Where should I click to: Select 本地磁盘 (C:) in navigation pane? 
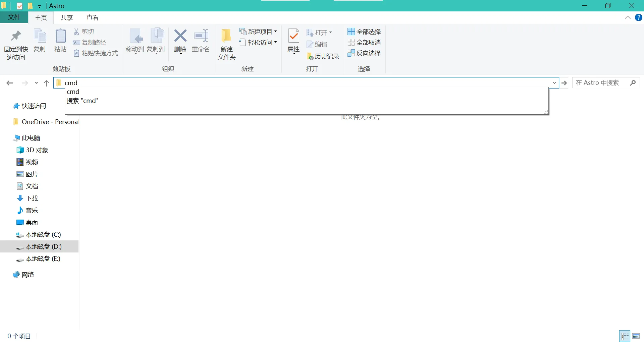(x=40, y=234)
